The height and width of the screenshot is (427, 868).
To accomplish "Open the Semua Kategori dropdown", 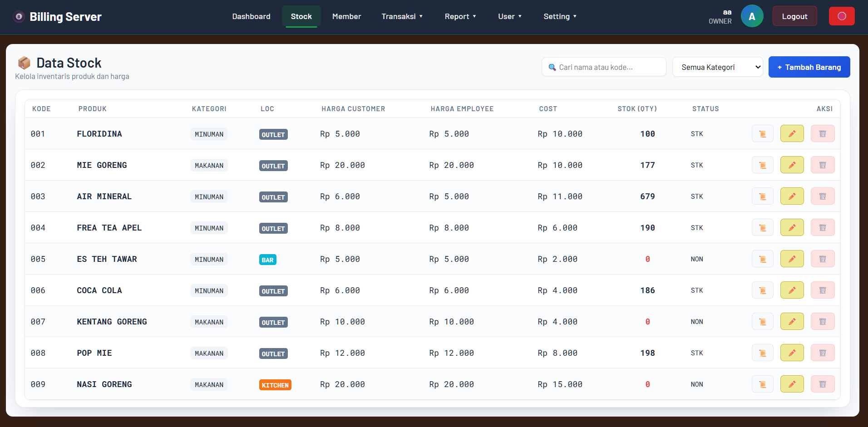I will (x=718, y=67).
